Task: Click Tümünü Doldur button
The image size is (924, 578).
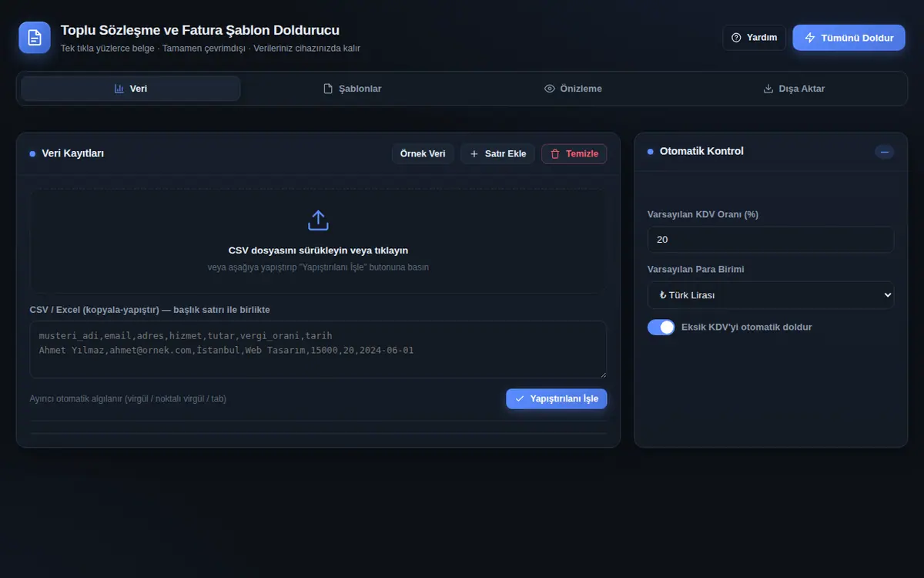Action: click(849, 38)
